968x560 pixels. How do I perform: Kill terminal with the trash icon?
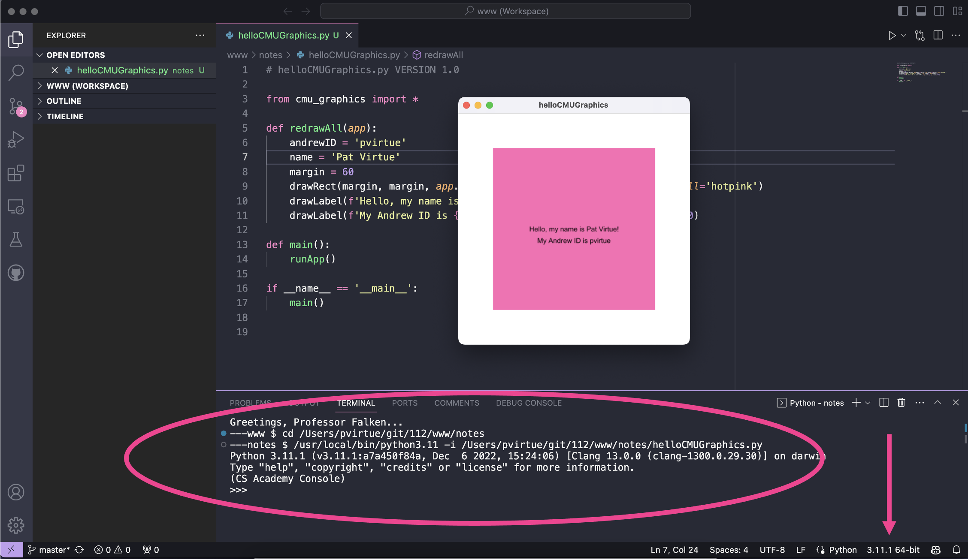pos(901,403)
